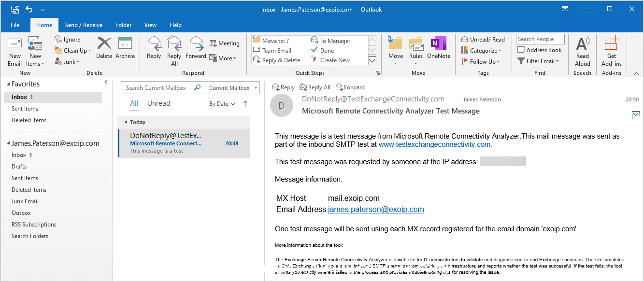Screen dimensions: 644x282
Task: Expand the Quick Steps gallery
Action: [372, 60]
